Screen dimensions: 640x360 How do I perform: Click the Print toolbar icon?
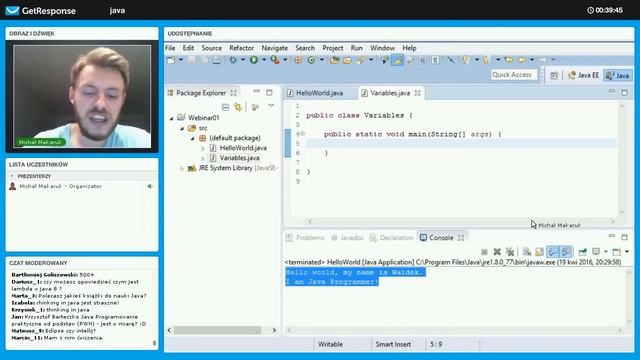(x=217, y=60)
